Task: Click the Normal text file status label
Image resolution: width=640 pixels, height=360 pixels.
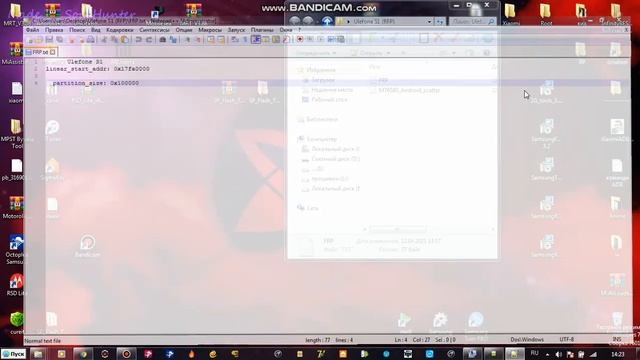Action: (x=42, y=340)
